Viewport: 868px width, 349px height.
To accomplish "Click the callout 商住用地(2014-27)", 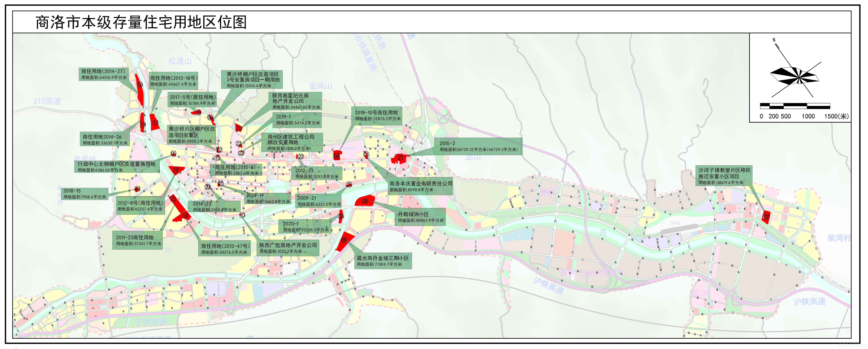I will [104, 74].
